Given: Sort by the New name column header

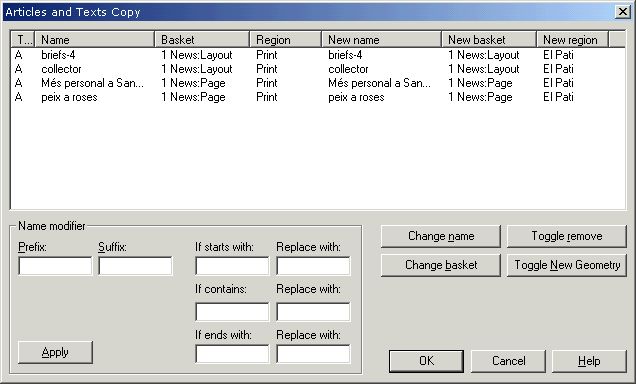Looking at the screenshot, I should tap(381, 40).
